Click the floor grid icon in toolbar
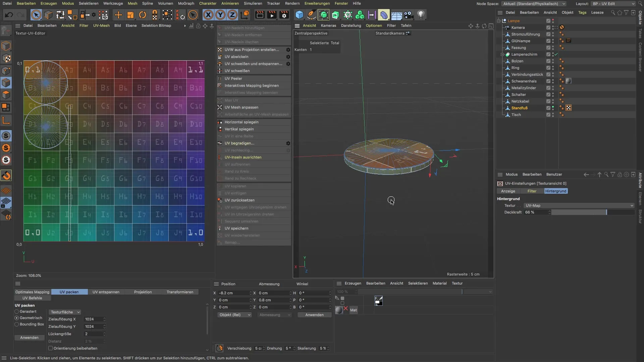Screen dimensions: 644x362 396,15
